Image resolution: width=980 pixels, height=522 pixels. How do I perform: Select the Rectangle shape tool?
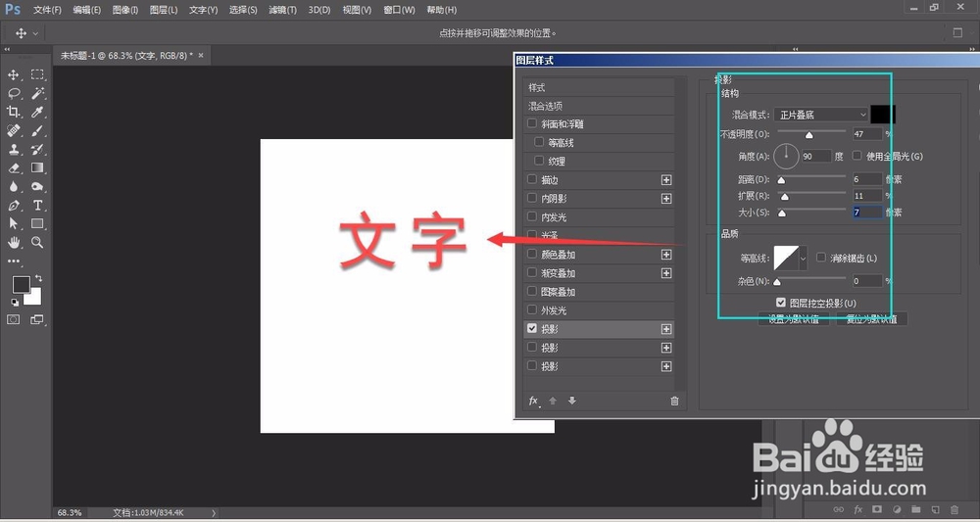[37, 223]
